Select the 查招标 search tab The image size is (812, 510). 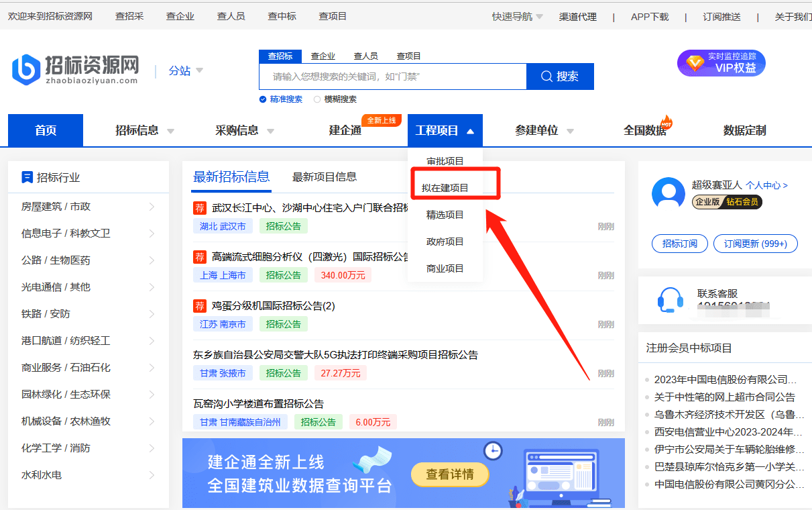(x=280, y=56)
